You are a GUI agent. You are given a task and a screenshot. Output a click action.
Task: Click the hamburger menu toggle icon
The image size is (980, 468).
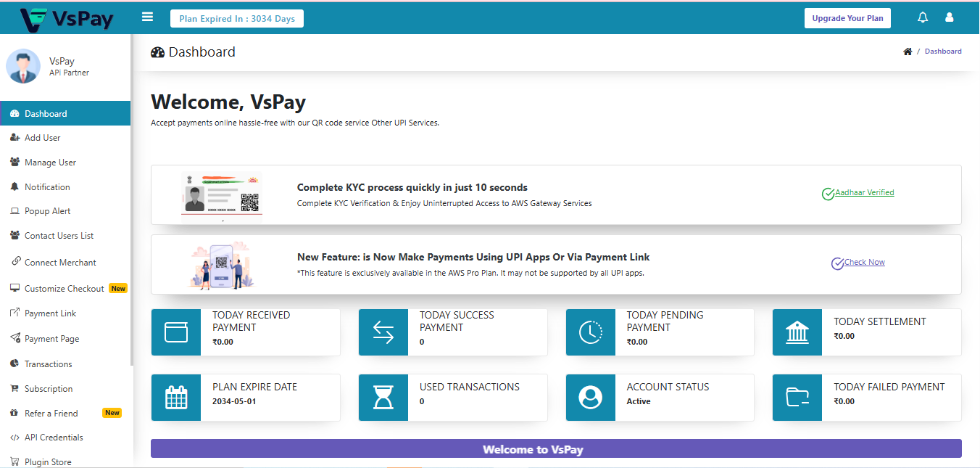pyautogui.click(x=148, y=17)
